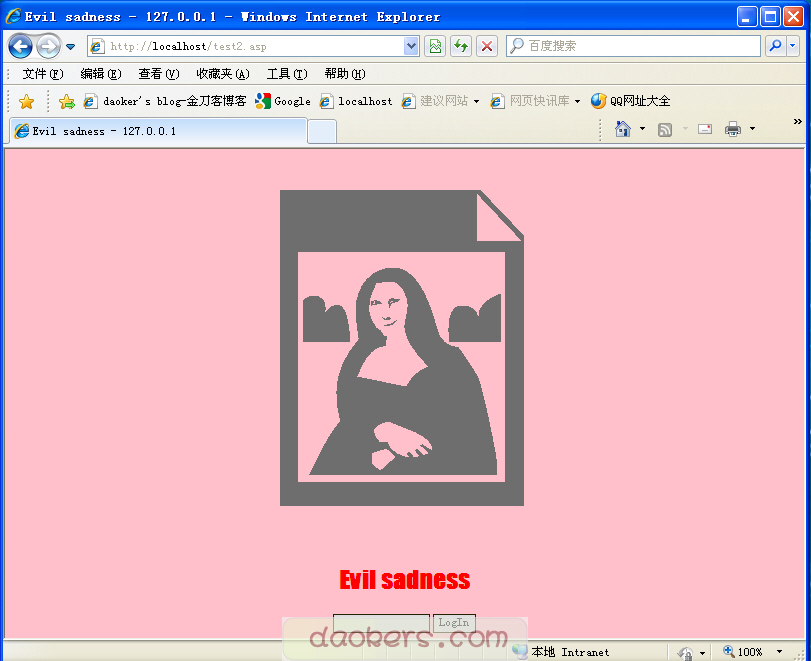Click the LogIn button
Image resolution: width=811 pixels, height=661 pixels.
tap(454, 623)
